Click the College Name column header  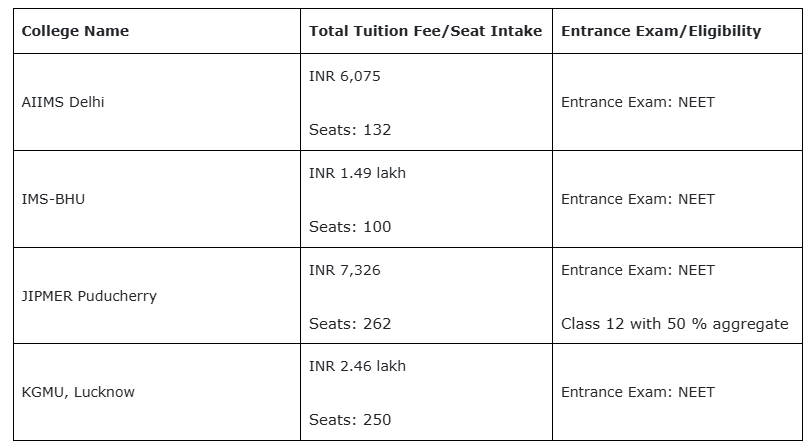[75, 31]
